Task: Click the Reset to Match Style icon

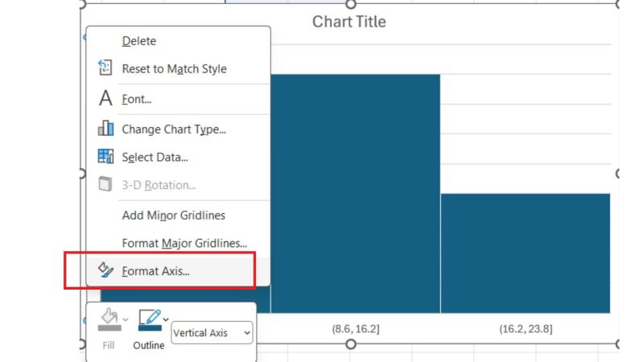Action: [x=105, y=68]
